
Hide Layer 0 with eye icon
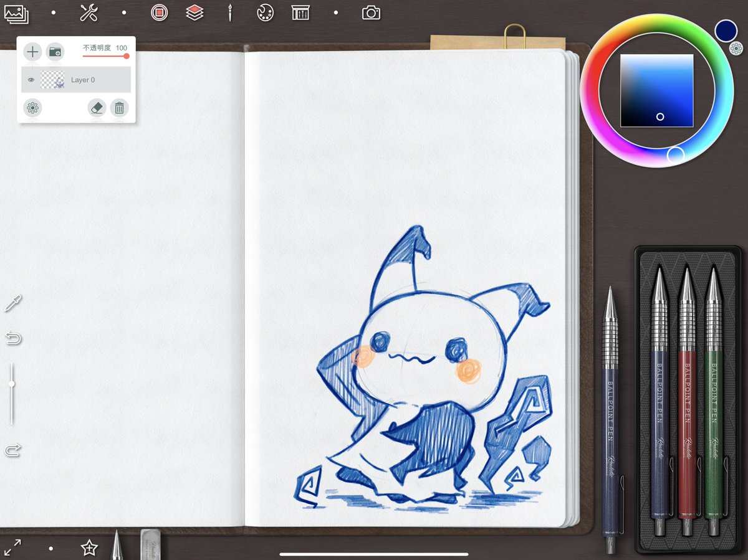coord(31,80)
